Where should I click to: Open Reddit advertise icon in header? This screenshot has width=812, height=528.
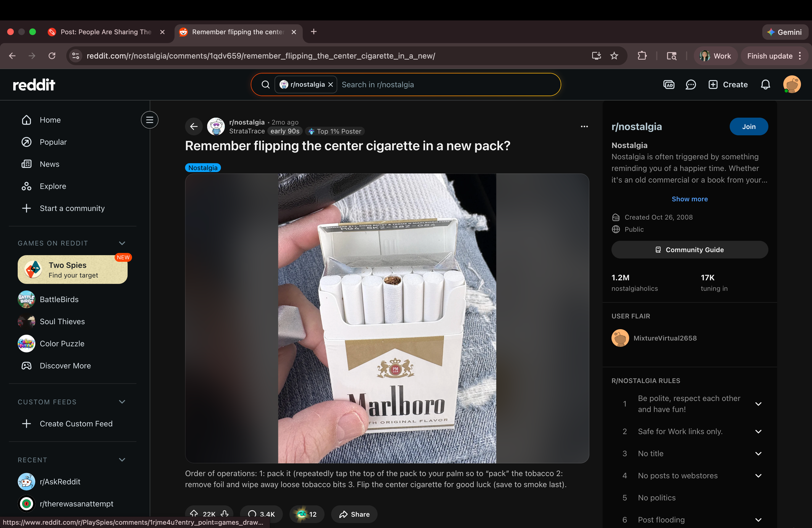click(669, 85)
